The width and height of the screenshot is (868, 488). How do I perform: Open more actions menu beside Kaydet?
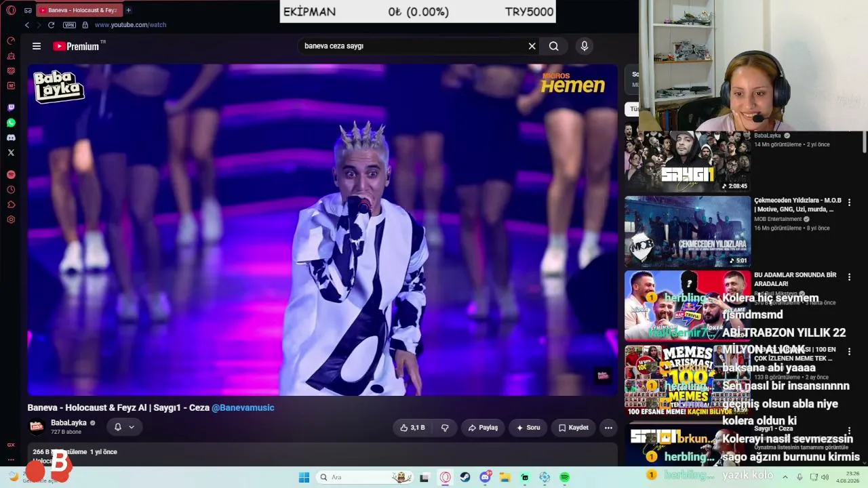(608, 428)
